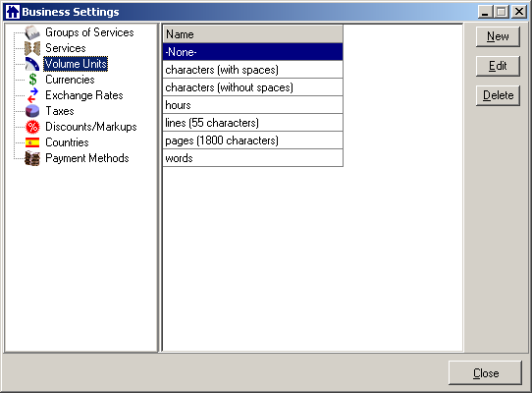
Task: Close window using title bar X
Action: click(x=519, y=12)
